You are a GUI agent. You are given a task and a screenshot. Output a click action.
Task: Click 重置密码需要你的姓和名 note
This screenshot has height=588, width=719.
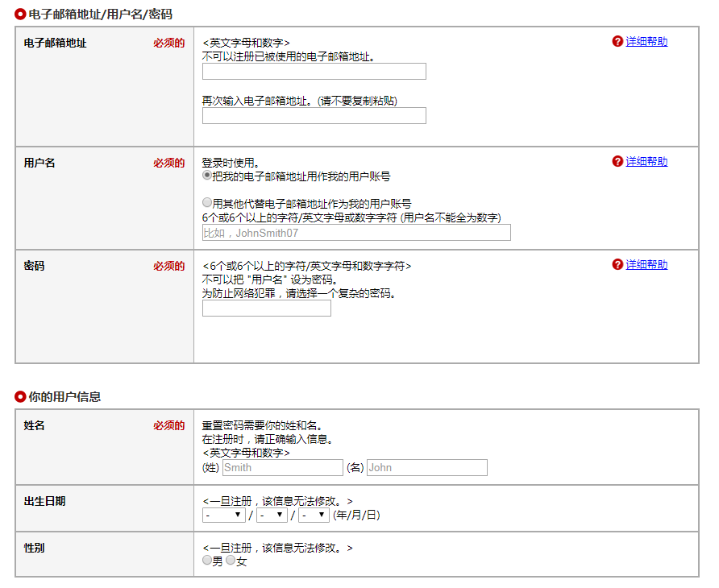point(262,426)
